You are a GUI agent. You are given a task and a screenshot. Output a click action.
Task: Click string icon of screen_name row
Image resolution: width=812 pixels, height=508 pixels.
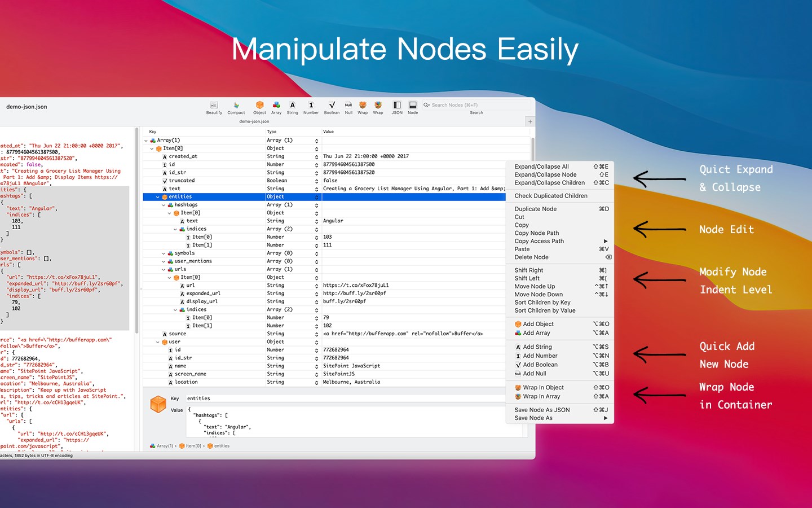pyautogui.click(x=170, y=374)
